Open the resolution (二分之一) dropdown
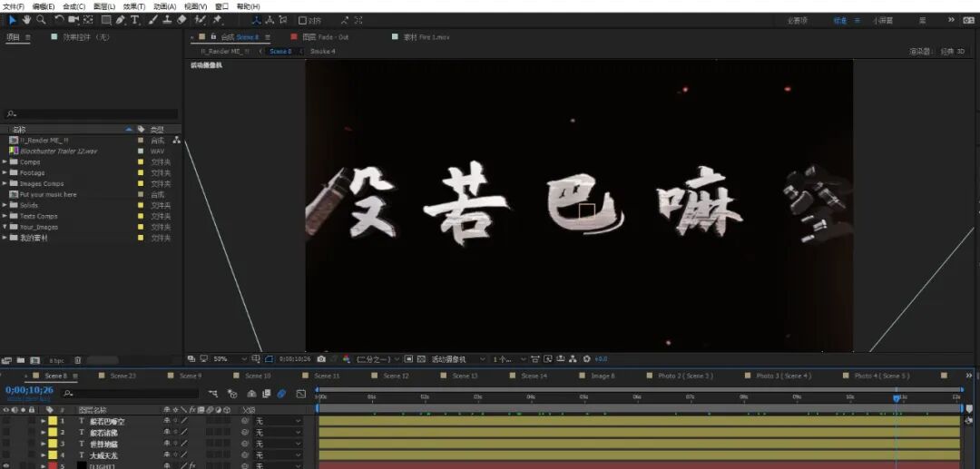The image size is (980, 469). [x=377, y=359]
